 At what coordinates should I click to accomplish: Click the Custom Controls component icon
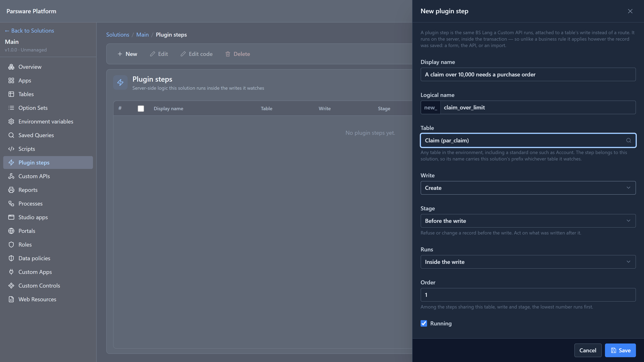pyautogui.click(x=11, y=286)
